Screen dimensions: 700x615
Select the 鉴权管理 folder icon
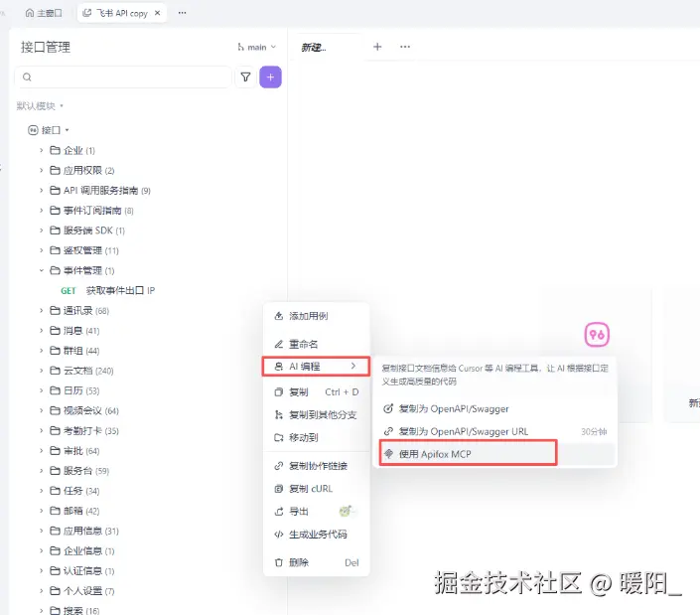pos(55,250)
